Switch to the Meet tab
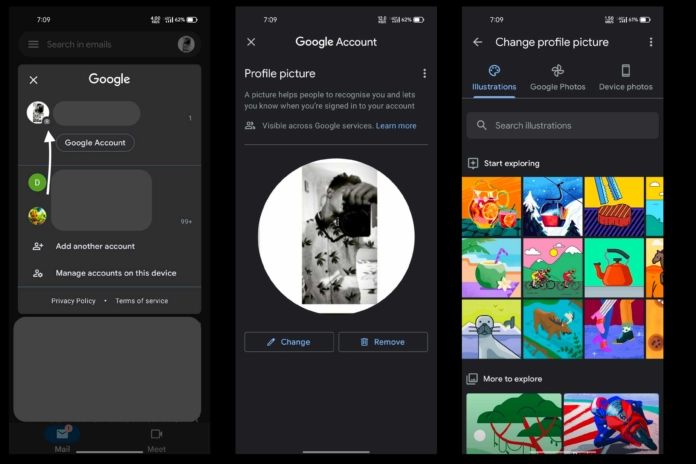This screenshot has height=464, width=696. coord(156,439)
